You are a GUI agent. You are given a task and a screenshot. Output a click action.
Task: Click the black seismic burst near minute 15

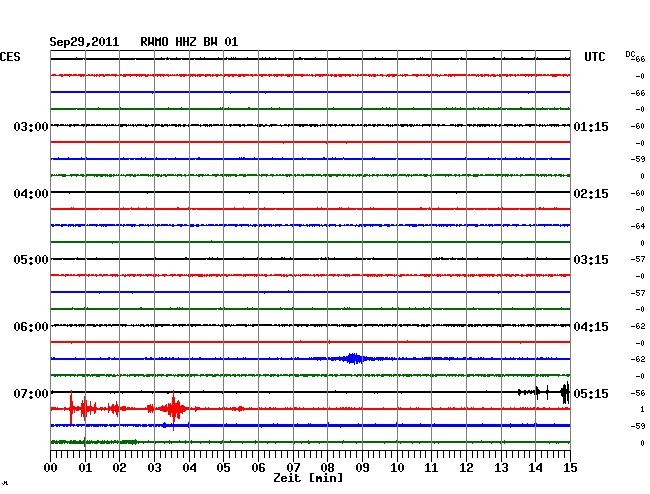pos(565,392)
